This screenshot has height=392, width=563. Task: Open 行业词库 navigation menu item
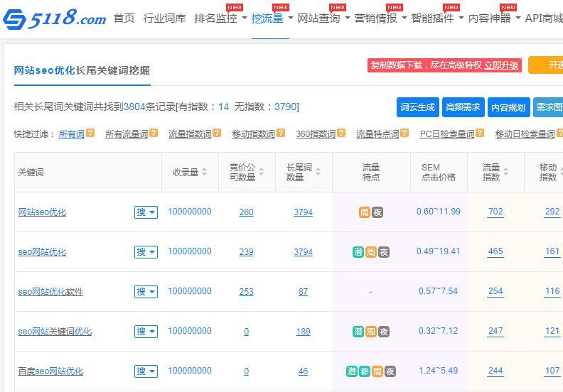(164, 18)
